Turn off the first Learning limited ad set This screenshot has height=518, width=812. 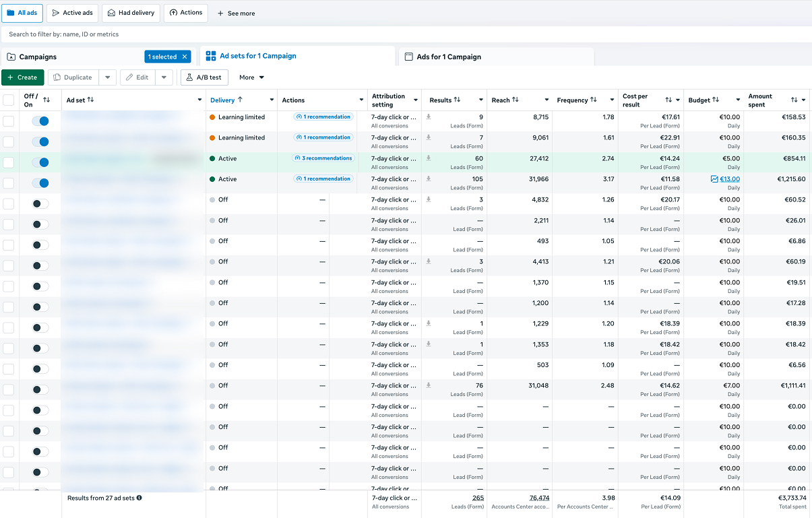point(40,121)
